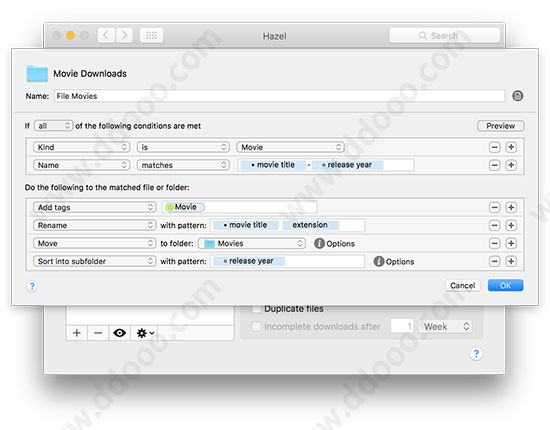550x430 pixels.
Task: Minimize the Hazel window with yellow button
Action: (x=70, y=35)
